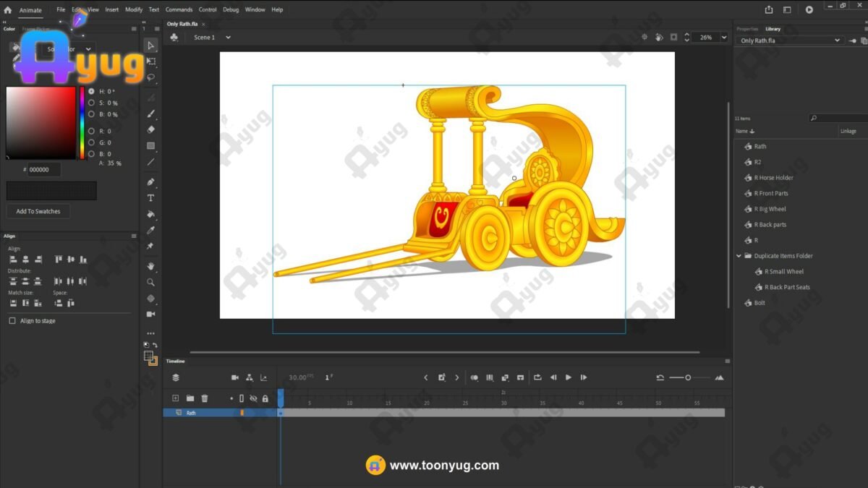Open the workspace switcher icon
Image resolution: width=868 pixels, height=488 pixels.
[787, 9]
